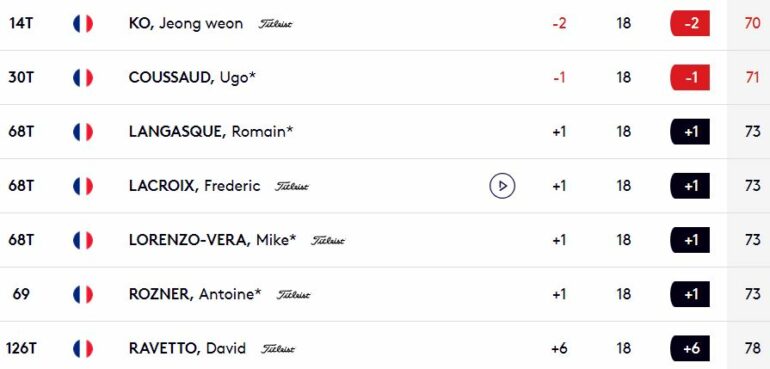Click round total 70 in first row
This screenshot has height=369, width=770.
(x=752, y=24)
